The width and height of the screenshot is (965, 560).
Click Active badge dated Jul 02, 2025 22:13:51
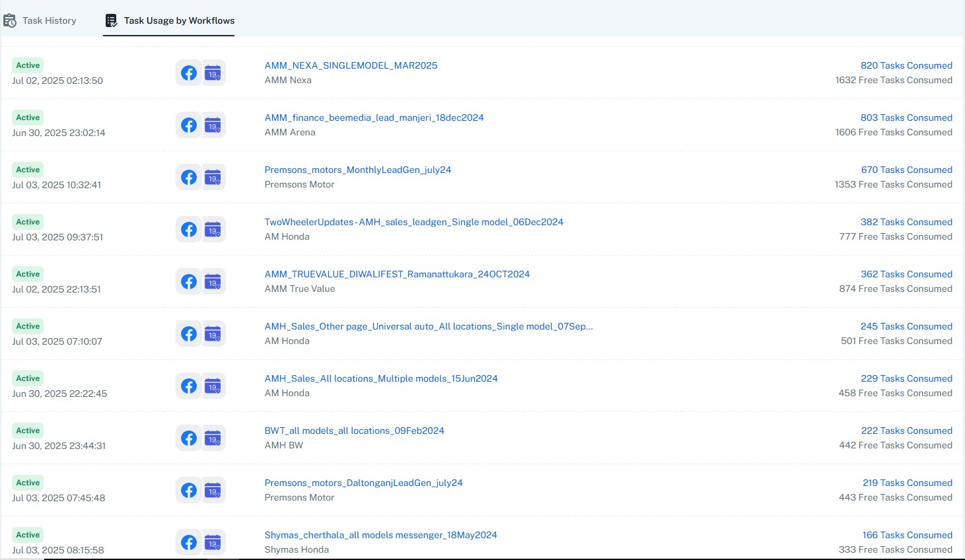[28, 274]
